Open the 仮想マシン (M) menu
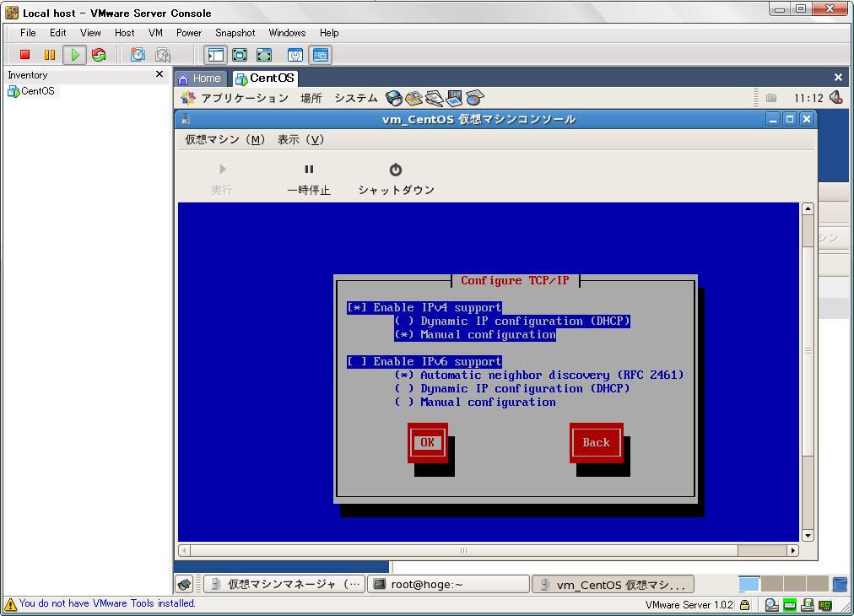 pos(224,140)
